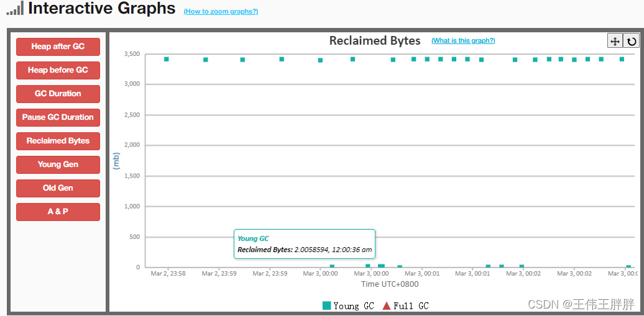Click the Interactive Graphs heading

[102, 8]
